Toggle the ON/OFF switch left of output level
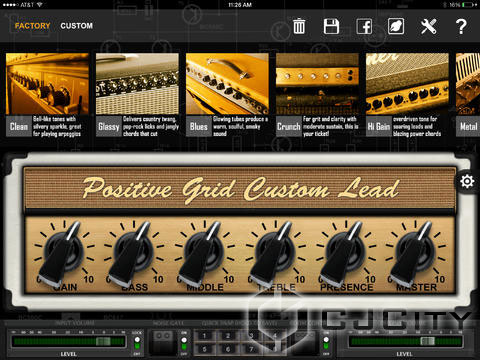The height and width of the screenshot is (360, 480). (x=326, y=343)
